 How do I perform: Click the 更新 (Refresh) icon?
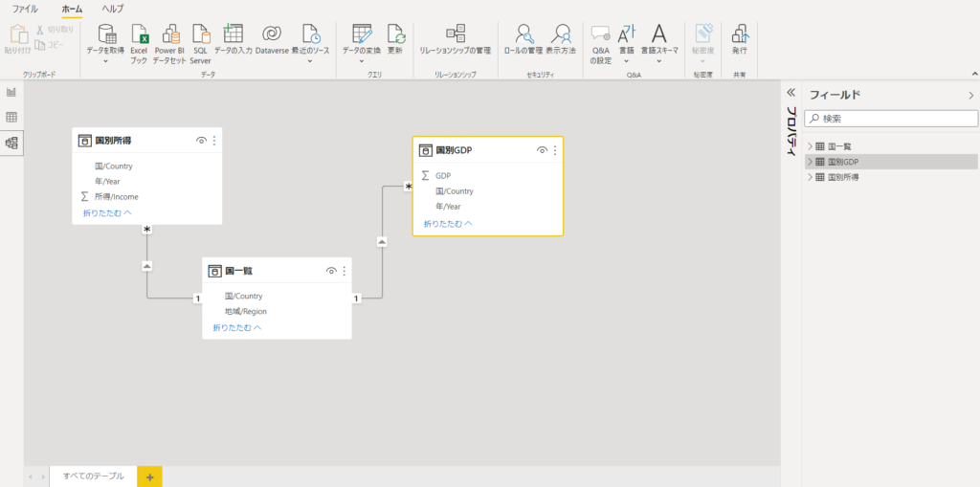click(395, 33)
